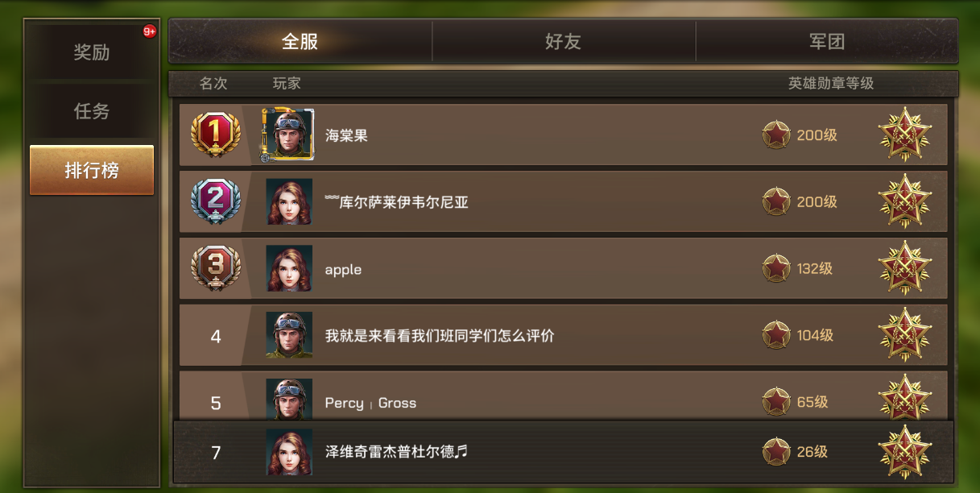Switch to the 军团 tab
980x493 pixels.
pos(827,42)
